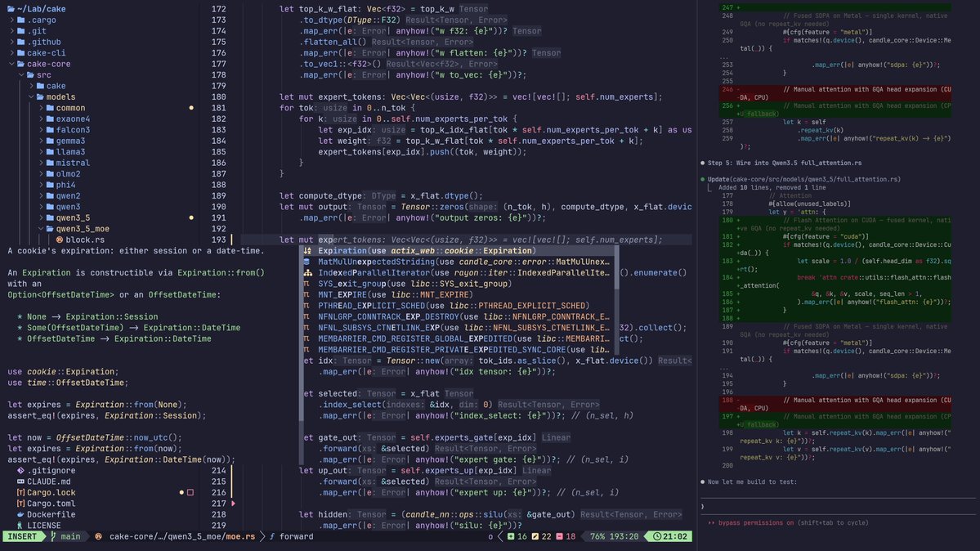The image size is (980, 551).
Task: Click the folder icon beside mistral
Action: tap(50, 163)
